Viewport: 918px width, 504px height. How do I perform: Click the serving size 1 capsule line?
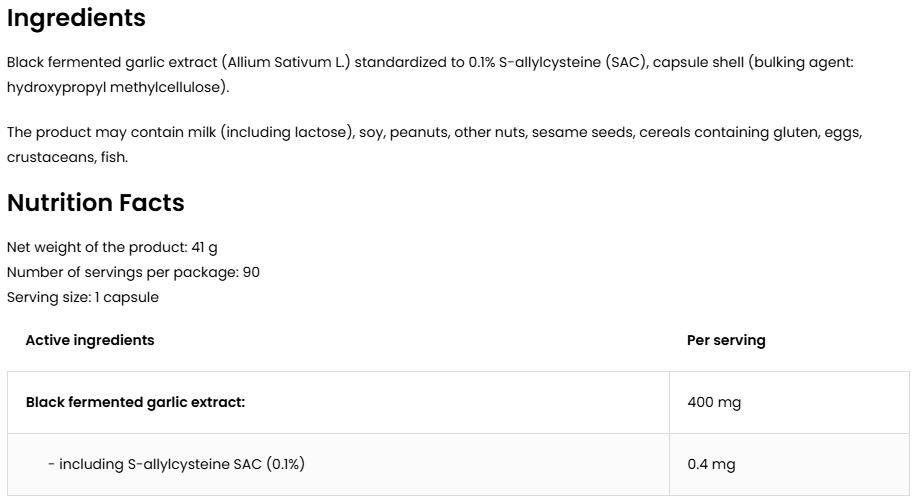[x=83, y=297]
